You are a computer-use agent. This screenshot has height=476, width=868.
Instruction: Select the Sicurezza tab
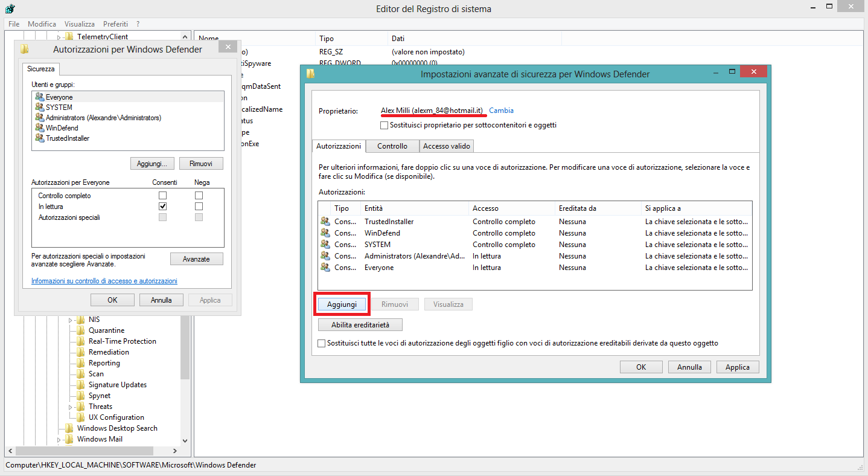pyautogui.click(x=40, y=69)
